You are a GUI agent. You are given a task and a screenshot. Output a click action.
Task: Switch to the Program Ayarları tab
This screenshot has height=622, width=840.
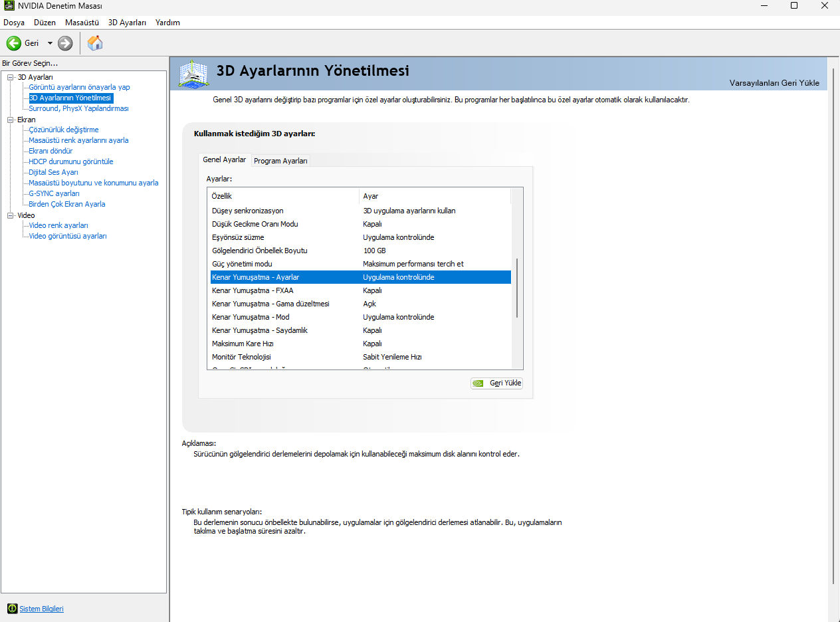pyautogui.click(x=280, y=161)
